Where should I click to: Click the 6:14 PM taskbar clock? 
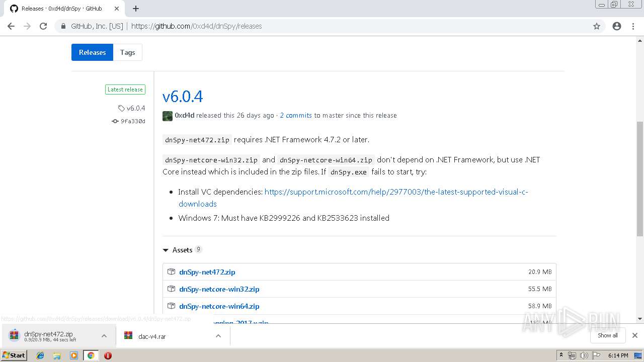click(618, 355)
